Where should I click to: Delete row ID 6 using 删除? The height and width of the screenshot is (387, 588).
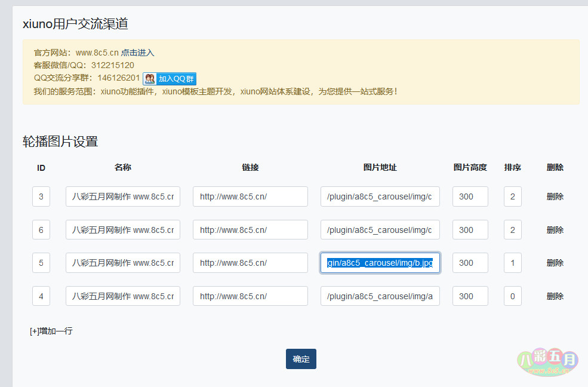pos(555,230)
